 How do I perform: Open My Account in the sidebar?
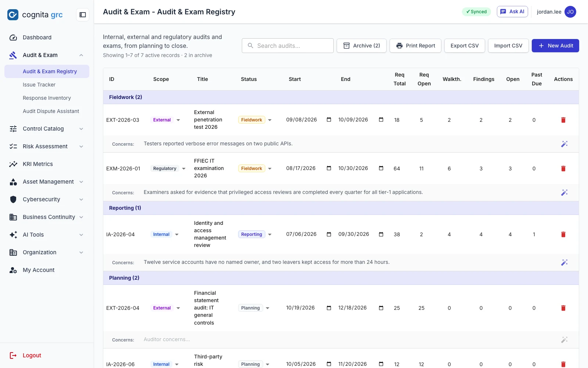(x=47, y=270)
